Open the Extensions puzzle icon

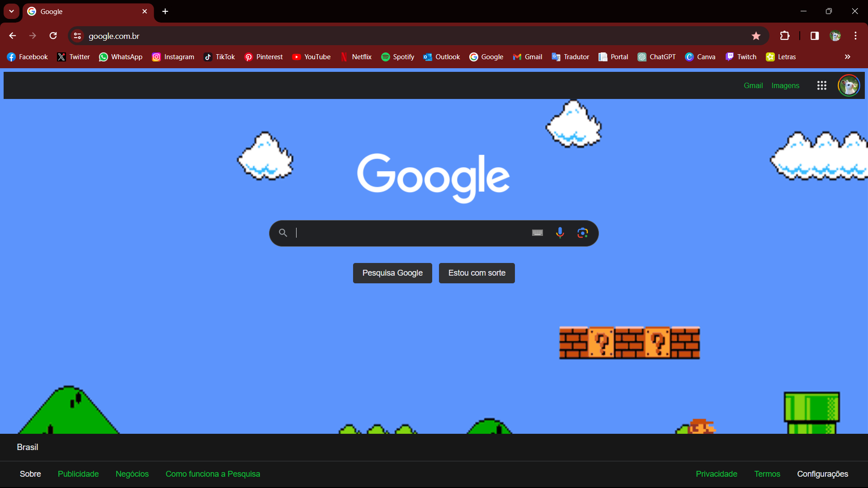tap(785, 36)
